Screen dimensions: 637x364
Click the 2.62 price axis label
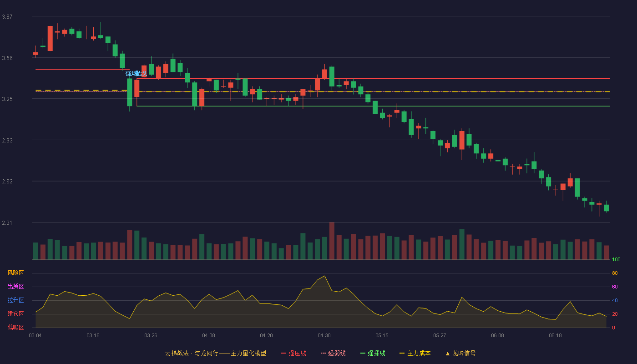(x=7, y=182)
